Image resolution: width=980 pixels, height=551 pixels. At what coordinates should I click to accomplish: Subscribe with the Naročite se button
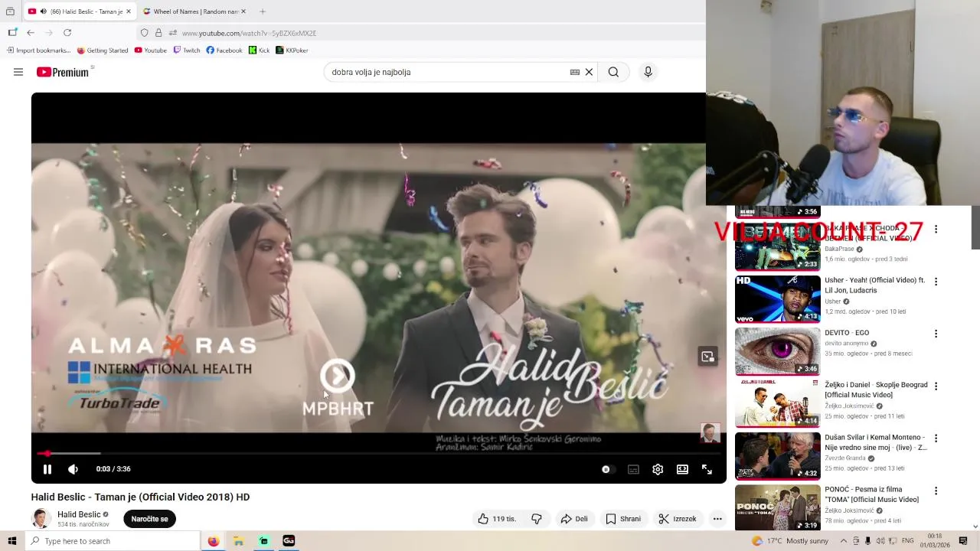pos(149,519)
